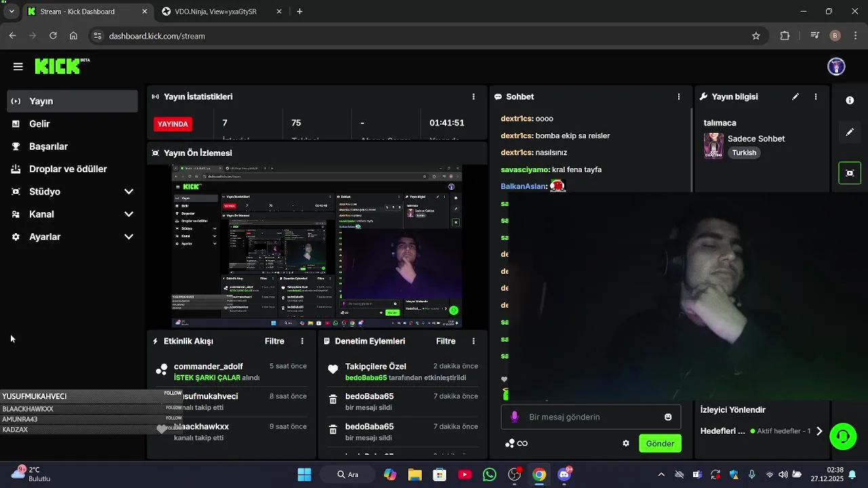Click first trash icon beside bedoBaba65
The height and width of the screenshot is (488, 868).
coord(333,400)
